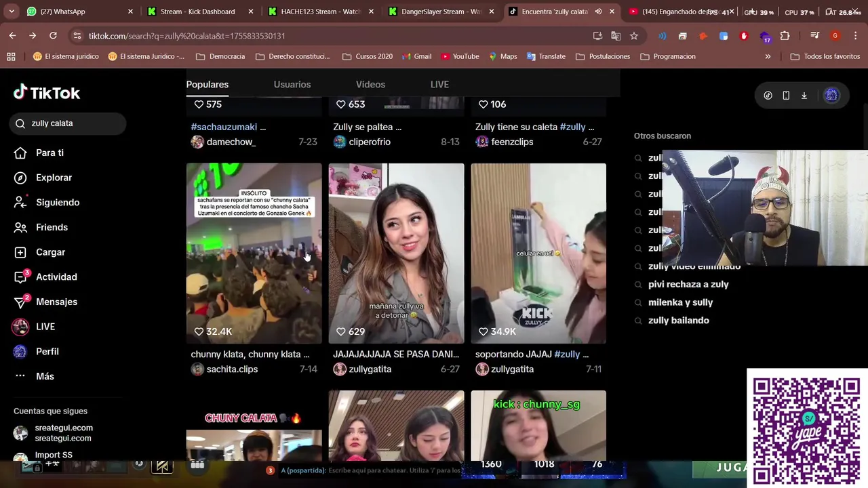The image size is (868, 488).
Task: Open the apps grid in bookmarks bar
Action: pos(11,56)
